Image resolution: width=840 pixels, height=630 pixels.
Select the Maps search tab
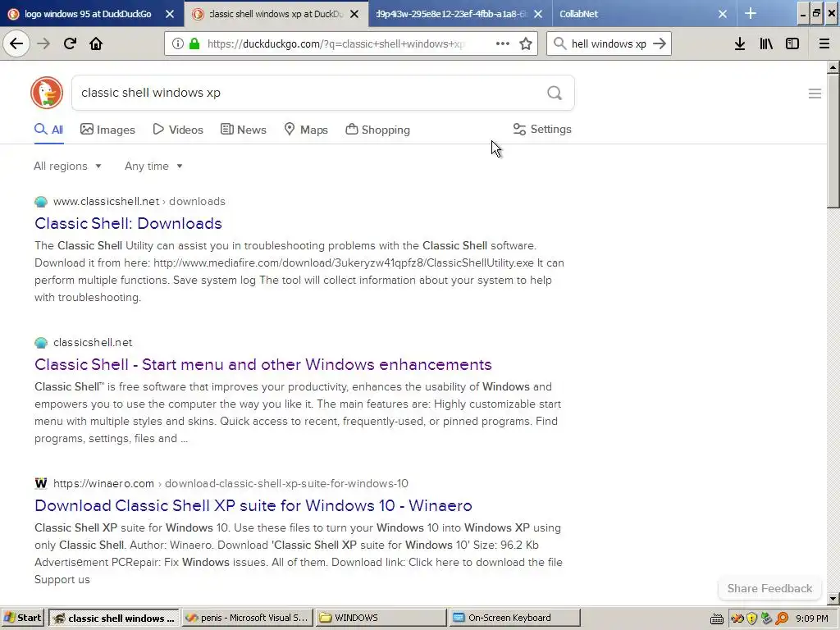(306, 130)
